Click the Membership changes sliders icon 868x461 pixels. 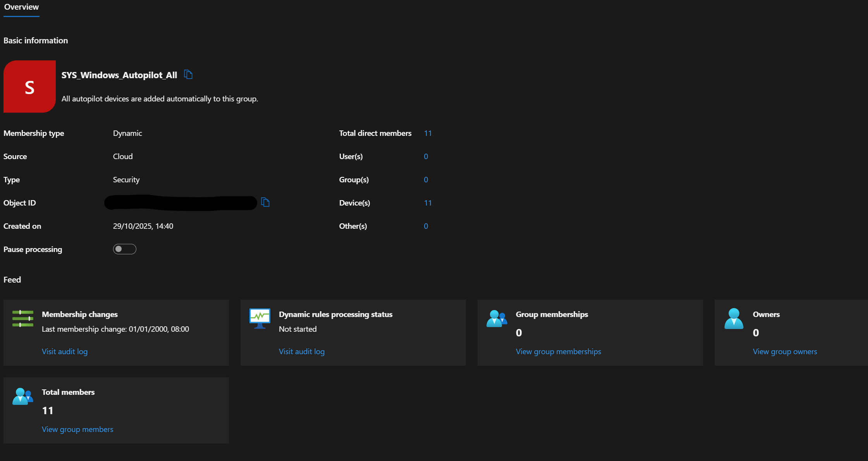23,319
